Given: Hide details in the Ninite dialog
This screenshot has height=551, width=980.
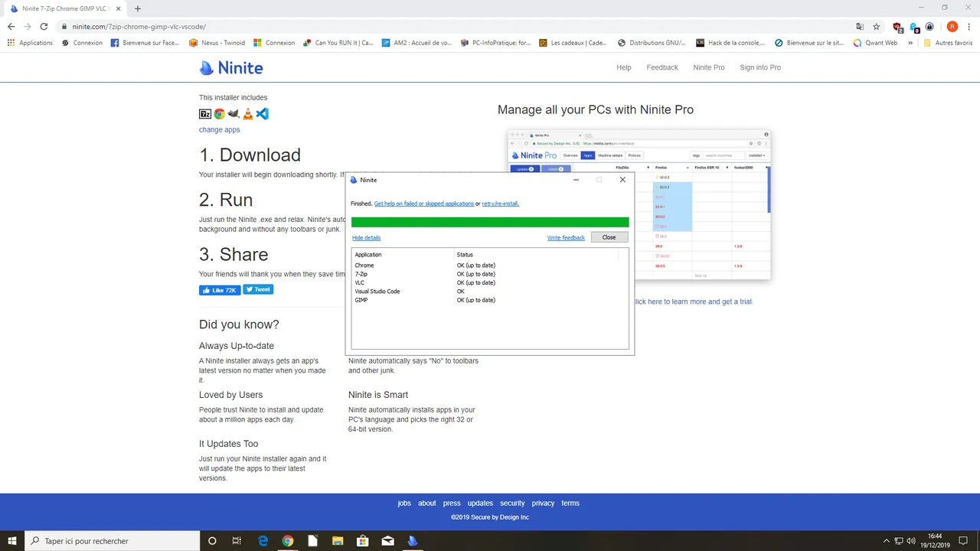Looking at the screenshot, I should pyautogui.click(x=366, y=238).
